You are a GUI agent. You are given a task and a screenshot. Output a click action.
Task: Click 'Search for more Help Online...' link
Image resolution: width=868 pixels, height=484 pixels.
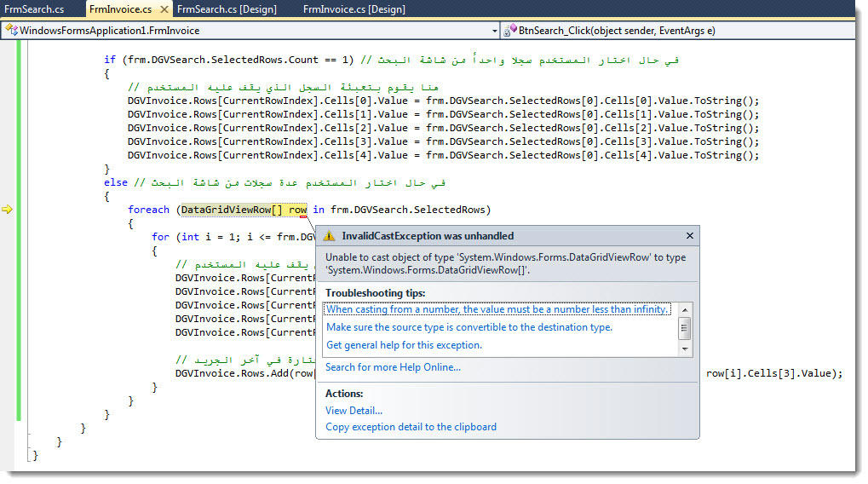coord(393,367)
